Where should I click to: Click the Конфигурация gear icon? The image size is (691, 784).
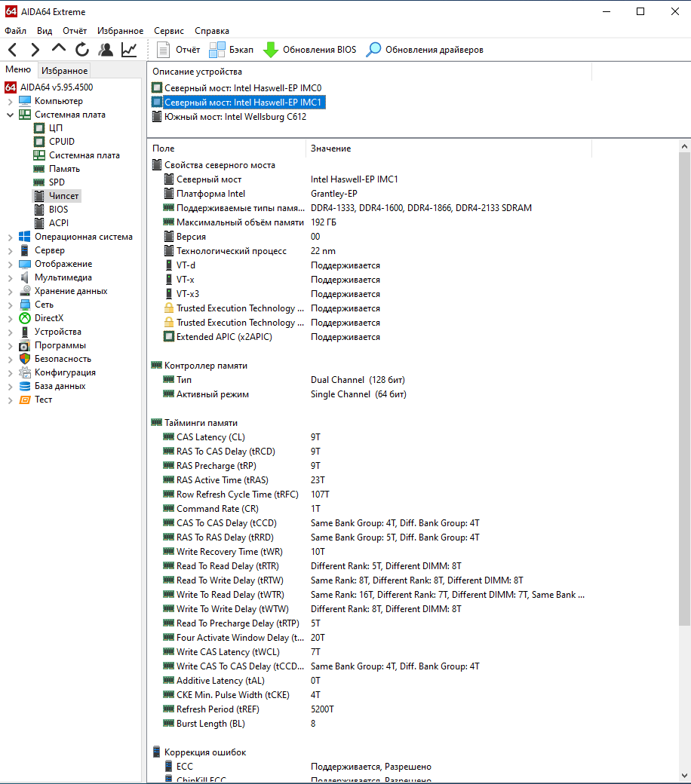pos(25,372)
